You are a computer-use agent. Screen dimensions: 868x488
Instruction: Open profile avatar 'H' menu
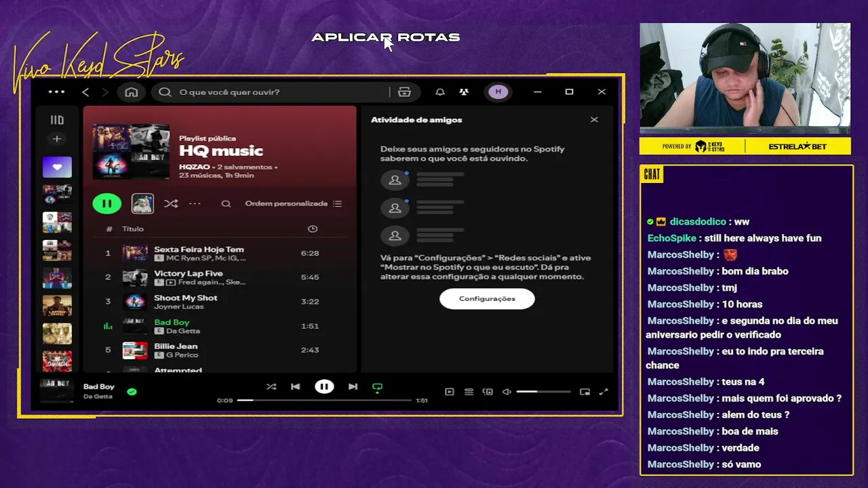coord(498,92)
